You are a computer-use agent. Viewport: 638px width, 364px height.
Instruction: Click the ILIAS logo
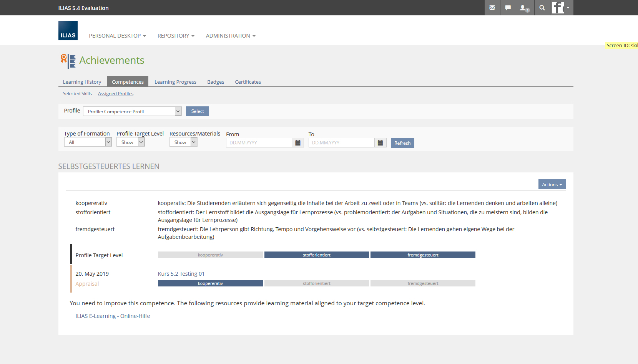(x=68, y=31)
